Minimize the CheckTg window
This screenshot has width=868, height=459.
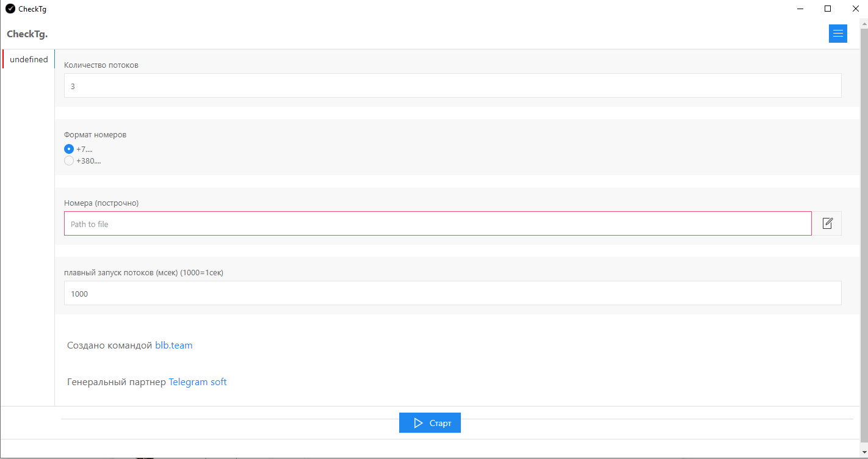click(800, 9)
